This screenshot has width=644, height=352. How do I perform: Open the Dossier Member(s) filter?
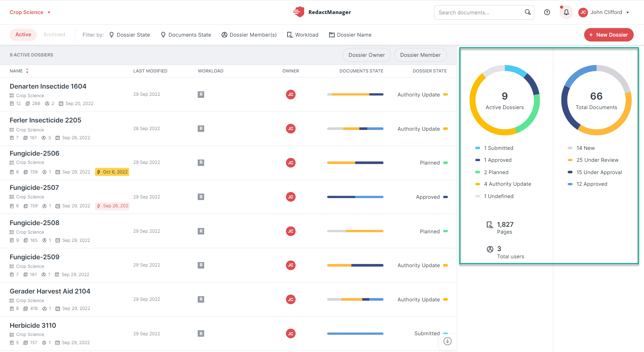click(x=249, y=35)
